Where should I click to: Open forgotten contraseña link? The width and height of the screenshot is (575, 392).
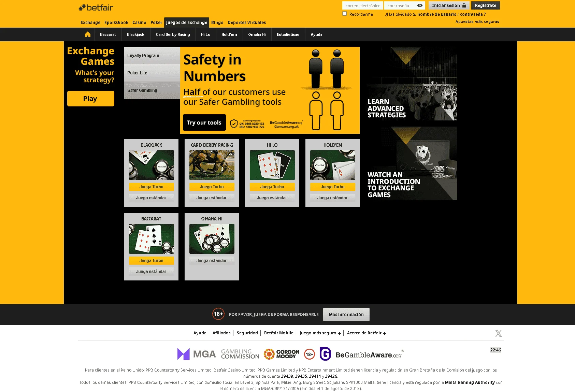pos(471,14)
